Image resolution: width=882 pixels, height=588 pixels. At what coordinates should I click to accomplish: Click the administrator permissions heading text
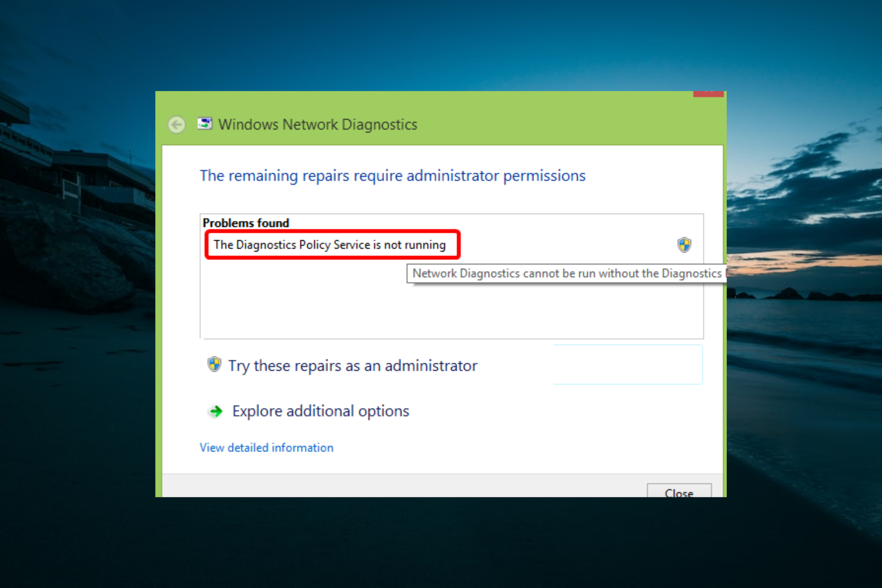pyautogui.click(x=392, y=176)
